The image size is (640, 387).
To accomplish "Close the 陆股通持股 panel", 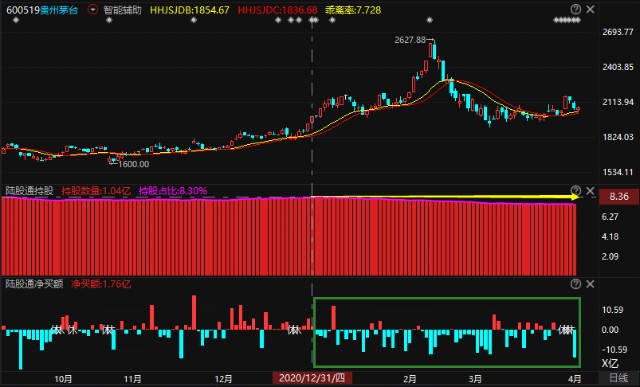I will tap(590, 191).
